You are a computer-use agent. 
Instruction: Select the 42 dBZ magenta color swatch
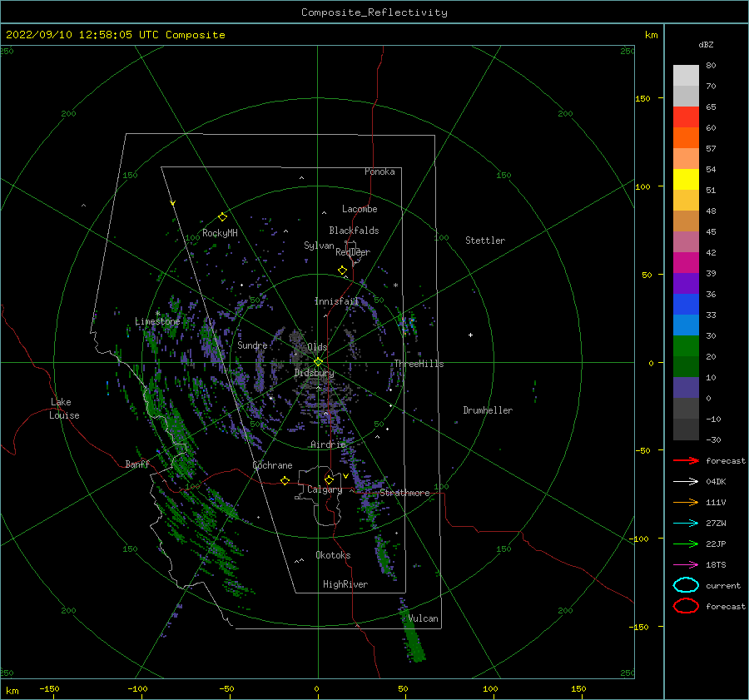coord(686,262)
